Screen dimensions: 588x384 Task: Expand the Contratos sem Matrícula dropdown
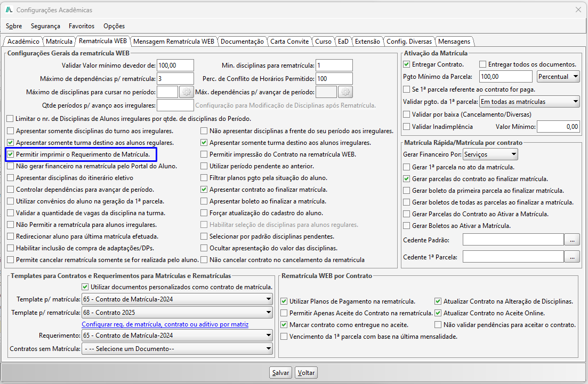coord(177,348)
